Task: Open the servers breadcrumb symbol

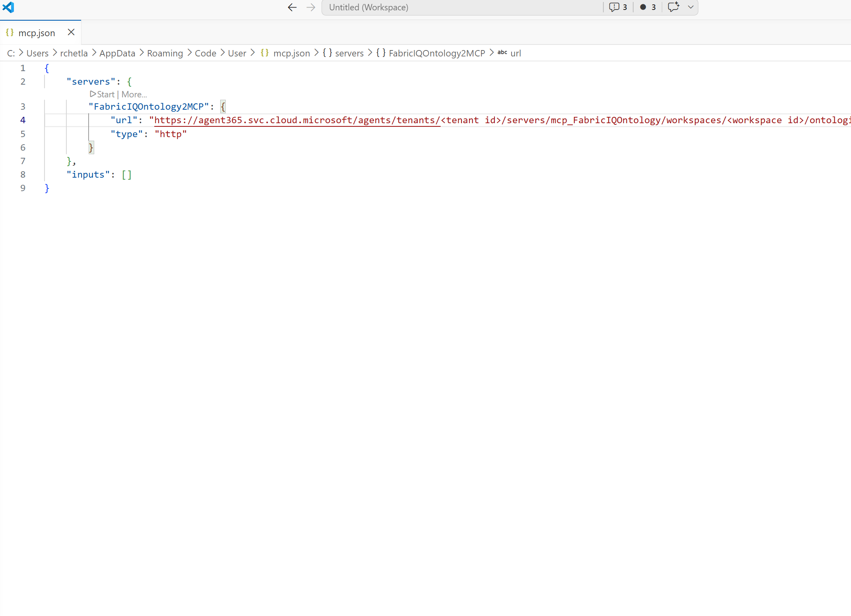Action: coord(349,53)
